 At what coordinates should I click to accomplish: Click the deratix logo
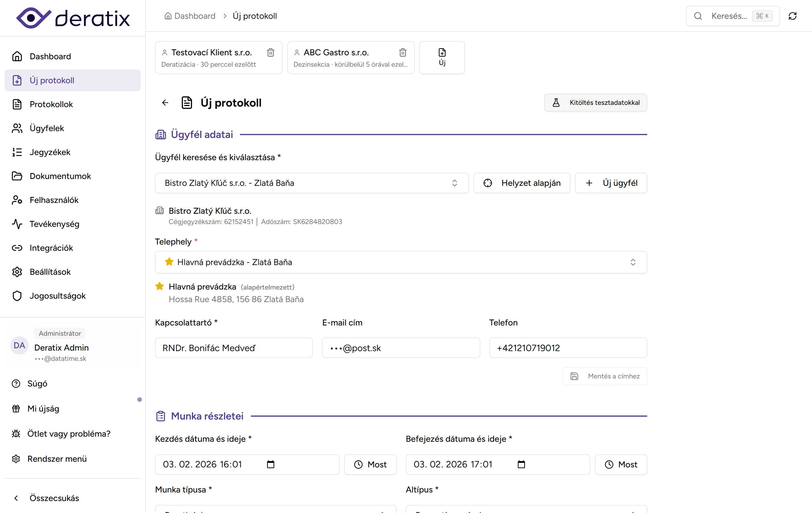tap(73, 18)
